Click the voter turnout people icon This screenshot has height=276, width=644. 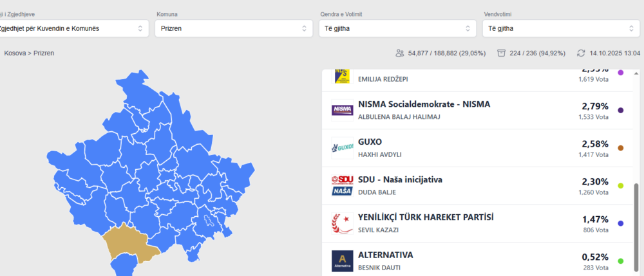(400, 53)
